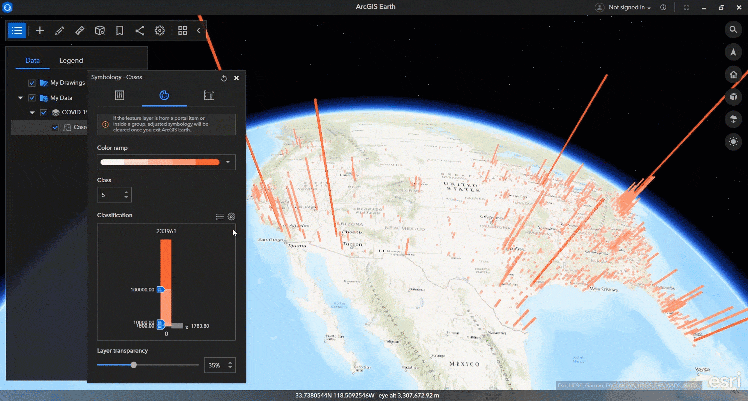Click the coordinates readout in status bar
Screen dimensions: 748x401
367,395
